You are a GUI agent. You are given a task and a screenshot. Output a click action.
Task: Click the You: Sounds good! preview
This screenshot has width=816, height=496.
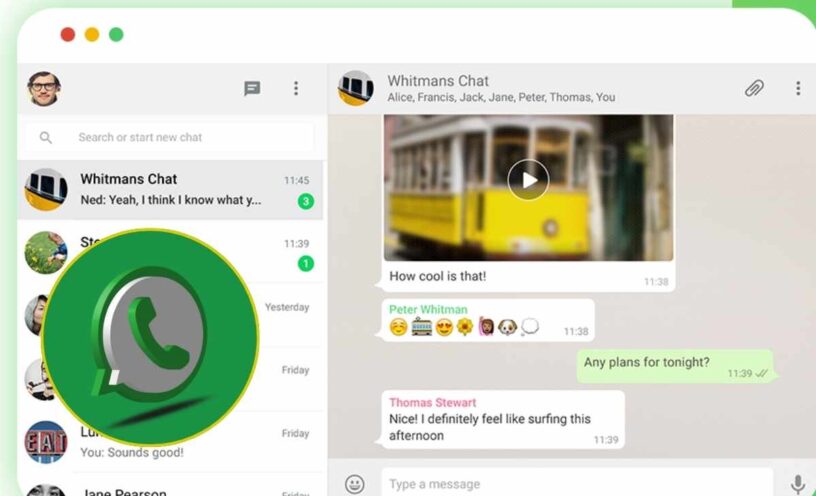coord(132,452)
